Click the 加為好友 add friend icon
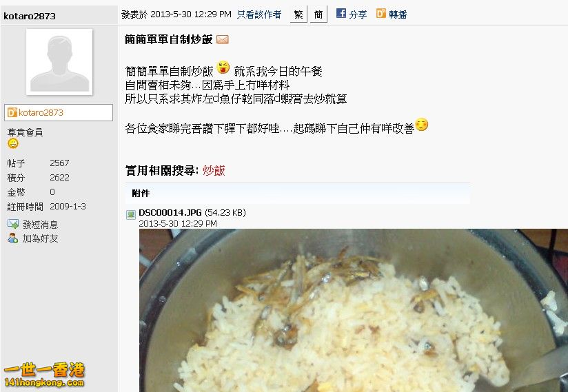The width and height of the screenshot is (568, 392). coord(13,238)
